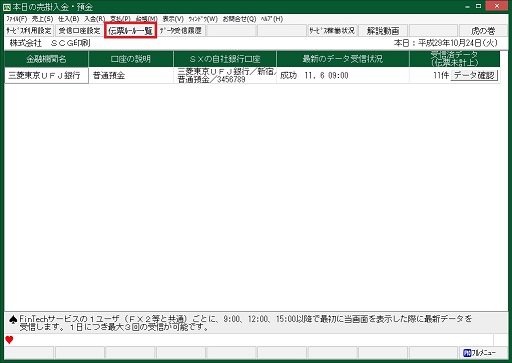Open the 売上(S) menu

42,19
